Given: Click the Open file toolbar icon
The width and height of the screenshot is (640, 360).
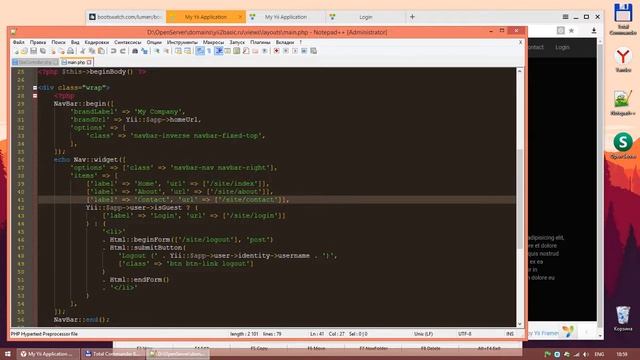Looking at the screenshot, I should pyautogui.click(x=24, y=51).
